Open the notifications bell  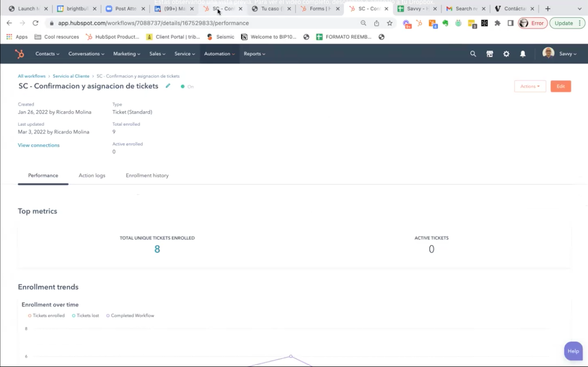click(523, 54)
